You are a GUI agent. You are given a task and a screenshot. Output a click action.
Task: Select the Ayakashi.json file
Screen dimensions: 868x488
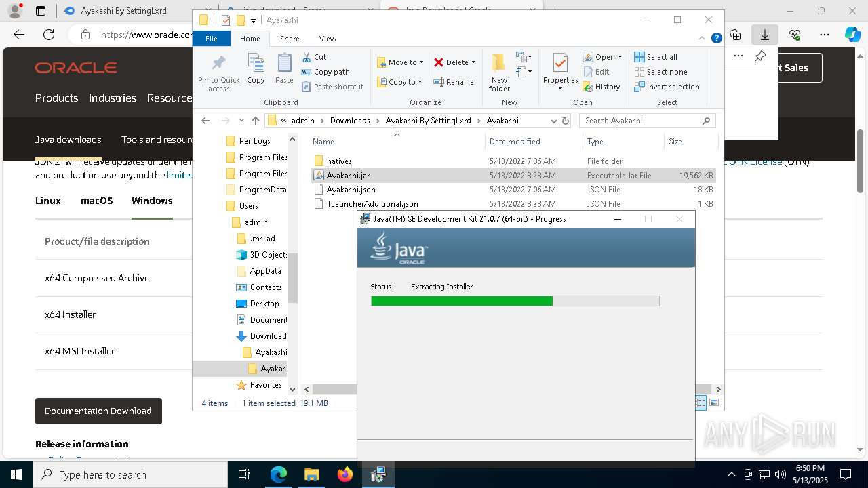(513, 190)
